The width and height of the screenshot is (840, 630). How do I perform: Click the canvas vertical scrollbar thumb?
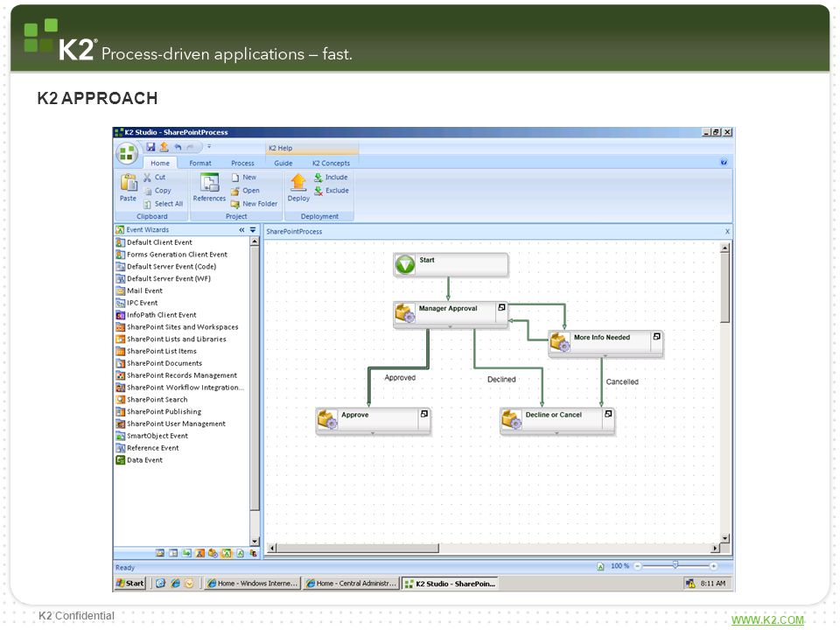[x=724, y=288]
